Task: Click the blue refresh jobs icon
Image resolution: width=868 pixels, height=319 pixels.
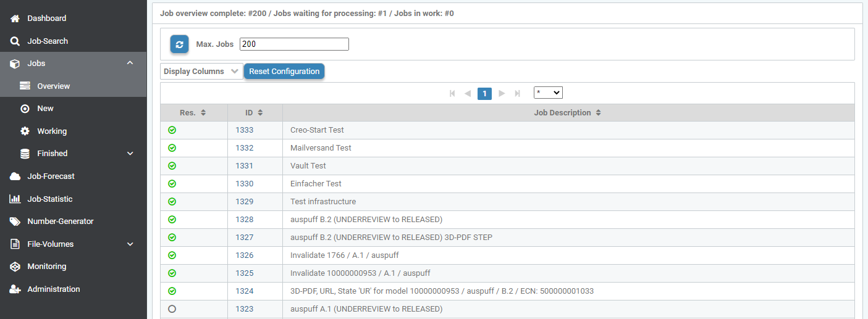Action: coord(179,44)
